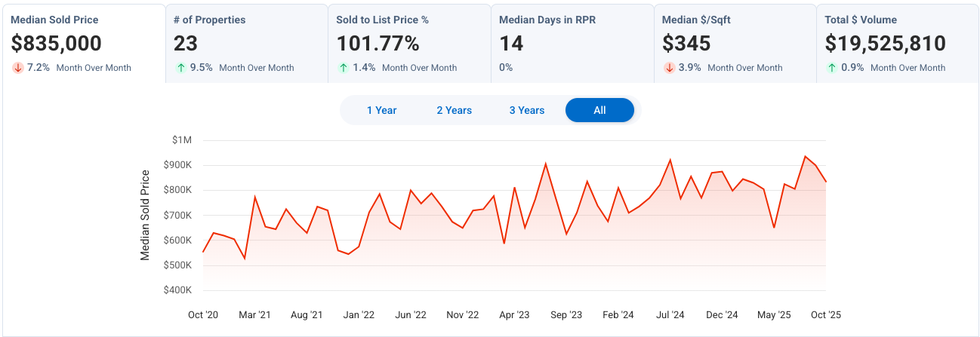Click the green up arrow under # of Properties
The image size is (980, 337).
pos(180,67)
